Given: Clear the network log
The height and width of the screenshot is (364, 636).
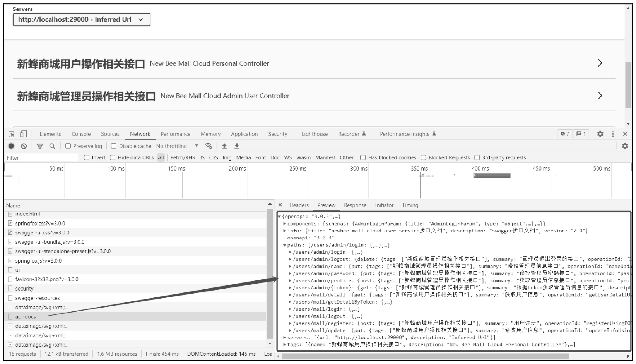Looking at the screenshot, I should pos(24,146).
